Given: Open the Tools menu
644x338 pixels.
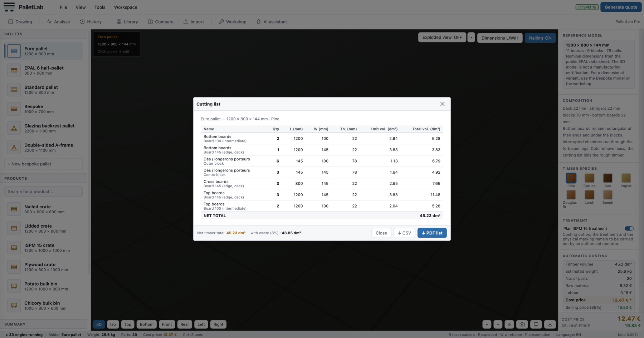Looking at the screenshot, I should (100, 7).
